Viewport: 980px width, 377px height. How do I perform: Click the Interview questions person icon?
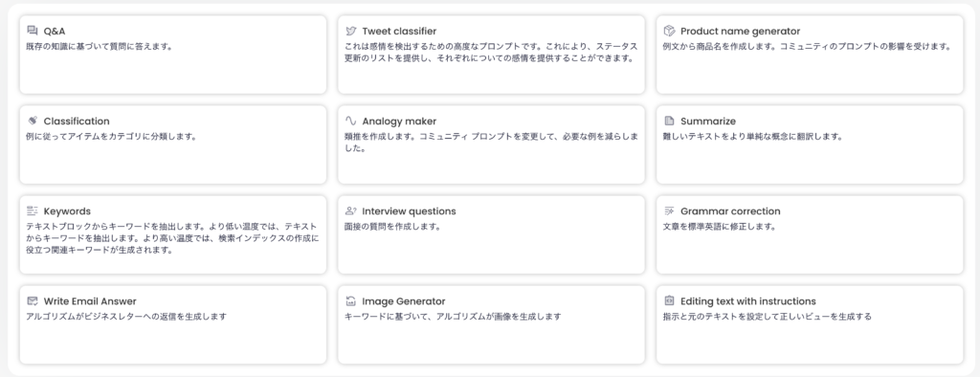coord(350,211)
